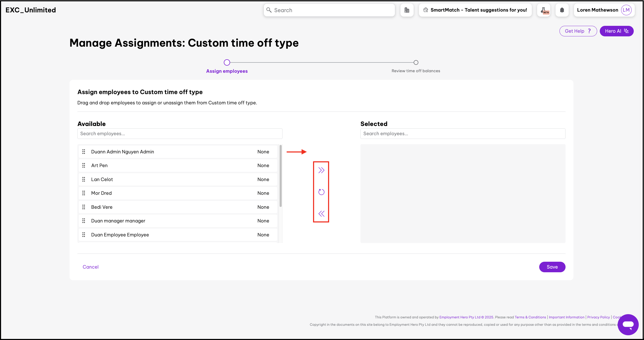Image resolution: width=644 pixels, height=340 pixels.
Task: Open the chat support bubble
Action: (x=628, y=324)
